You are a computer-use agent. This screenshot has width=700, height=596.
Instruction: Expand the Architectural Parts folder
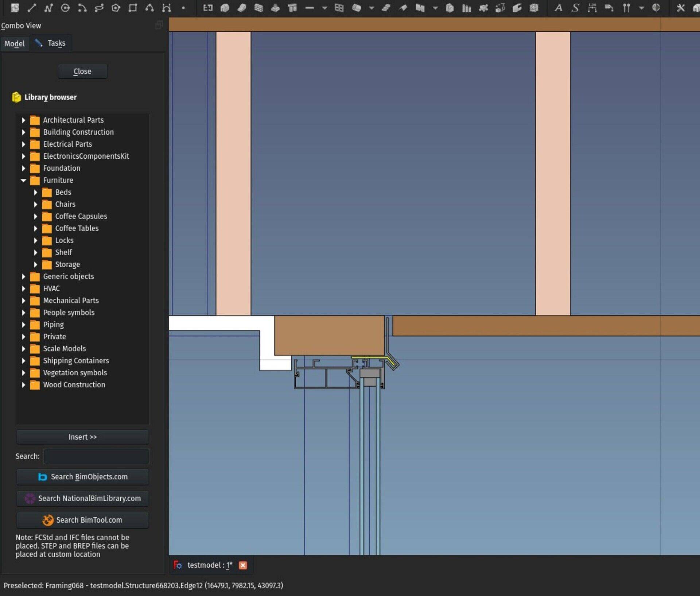pos(24,120)
